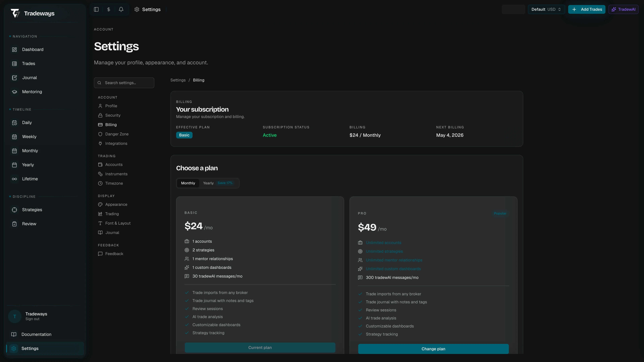Open Documentation from the sidebar
Viewport: 644px width, 362px height.
coord(36,334)
